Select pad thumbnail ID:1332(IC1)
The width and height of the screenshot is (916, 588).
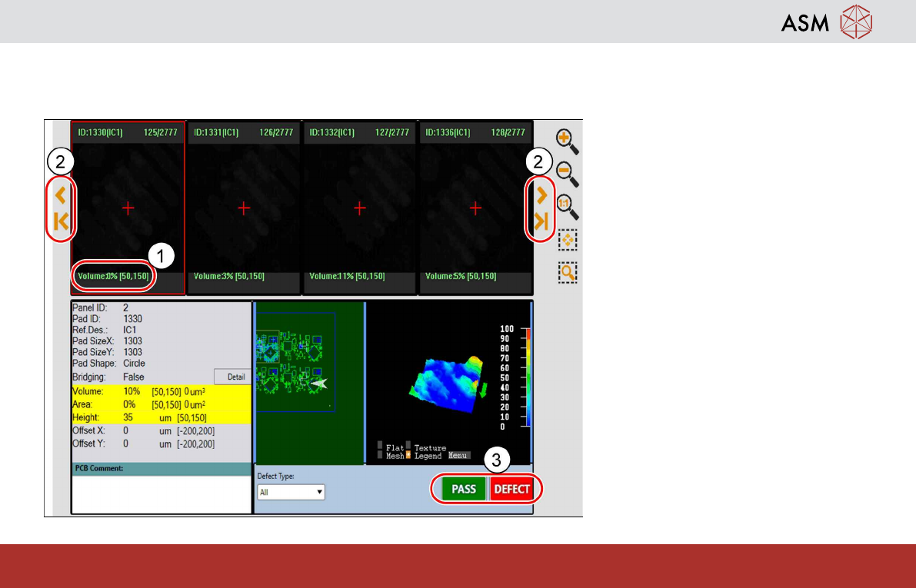click(x=359, y=208)
